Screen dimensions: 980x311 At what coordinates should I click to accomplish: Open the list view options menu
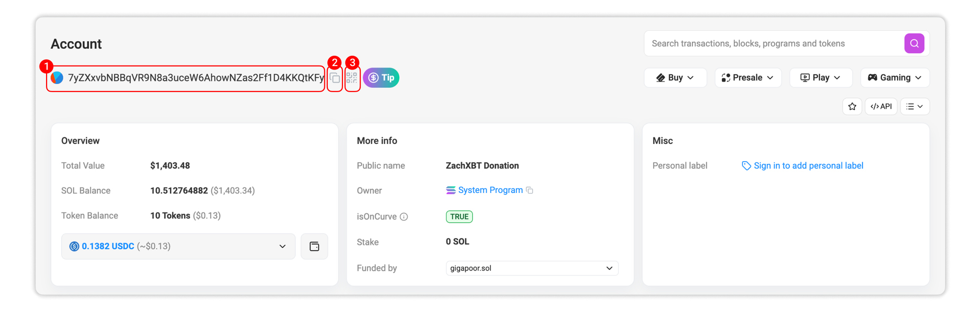pyautogui.click(x=914, y=106)
